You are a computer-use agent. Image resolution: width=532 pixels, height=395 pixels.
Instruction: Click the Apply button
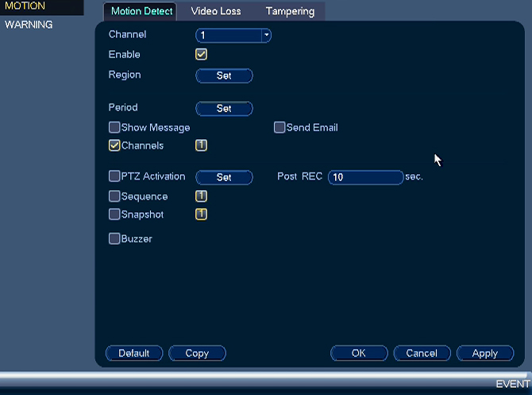click(485, 353)
